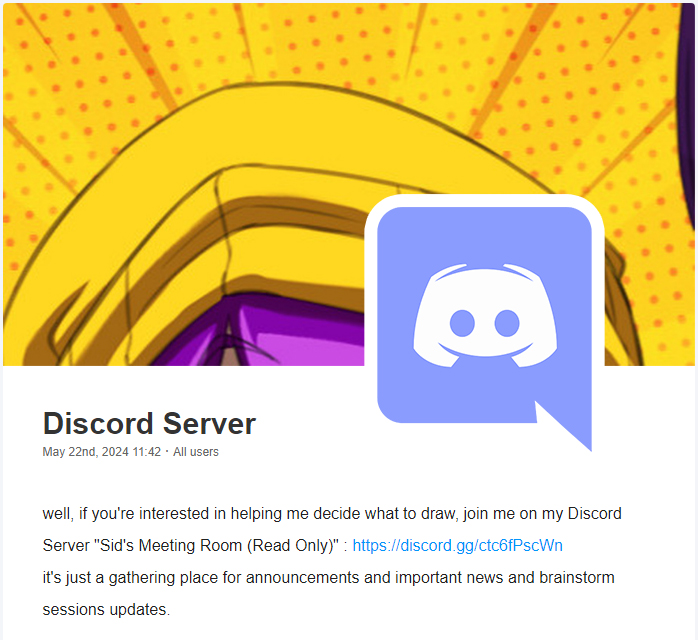
Task: Click the word "Discord" ending the first paragraph line
Action: click(x=594, y=514)
